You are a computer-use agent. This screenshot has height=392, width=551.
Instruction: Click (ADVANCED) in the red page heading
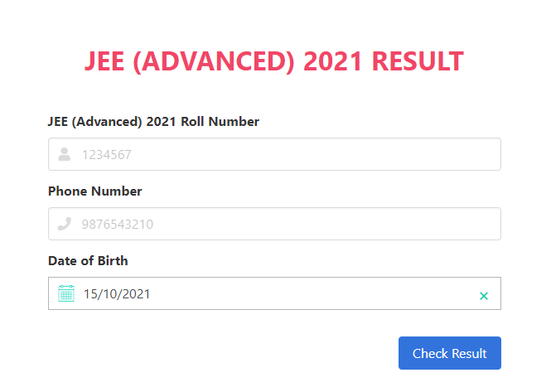coord(214,62)
